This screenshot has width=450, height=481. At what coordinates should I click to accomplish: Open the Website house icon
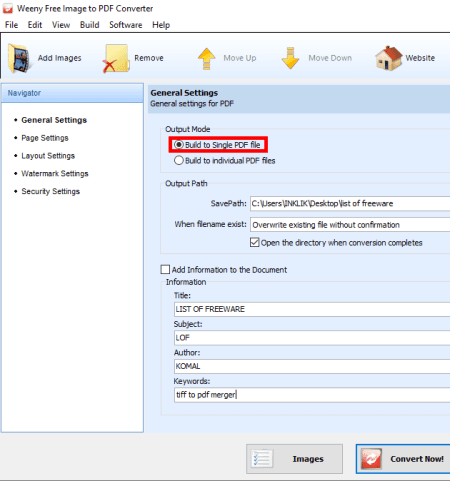tap(388, 58)
